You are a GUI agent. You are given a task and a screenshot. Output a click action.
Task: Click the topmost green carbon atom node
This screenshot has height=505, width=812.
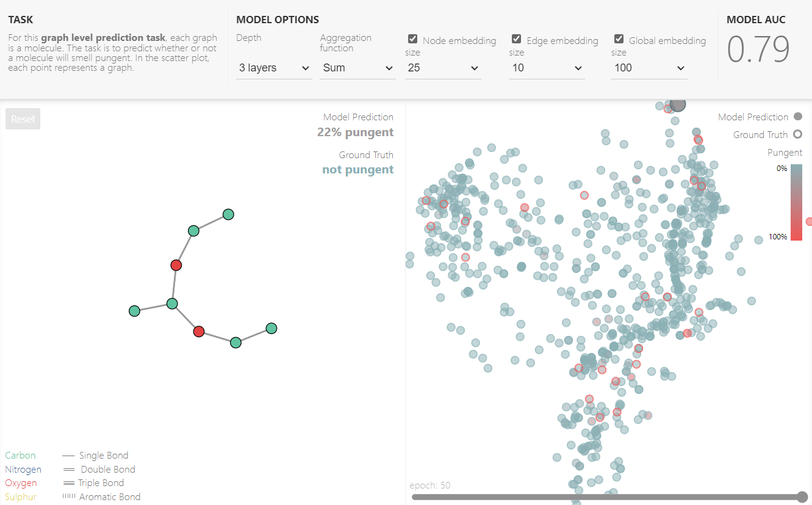click(x=228, y=214)
